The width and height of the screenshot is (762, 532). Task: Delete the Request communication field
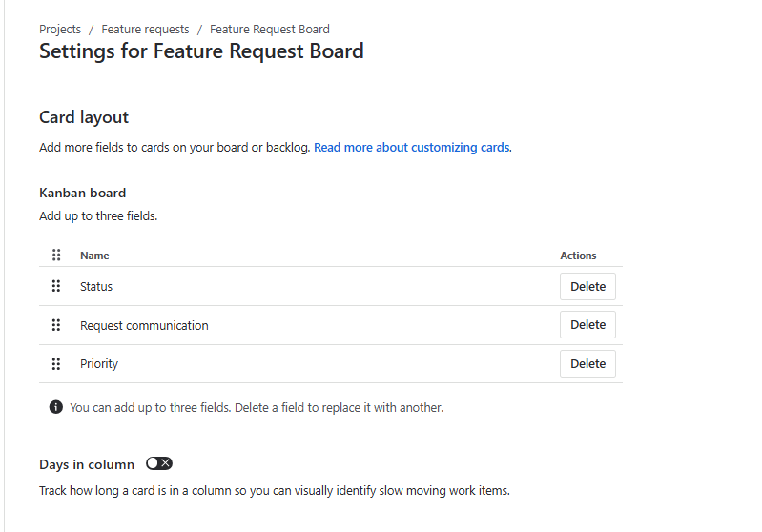[x=587, y=324]
